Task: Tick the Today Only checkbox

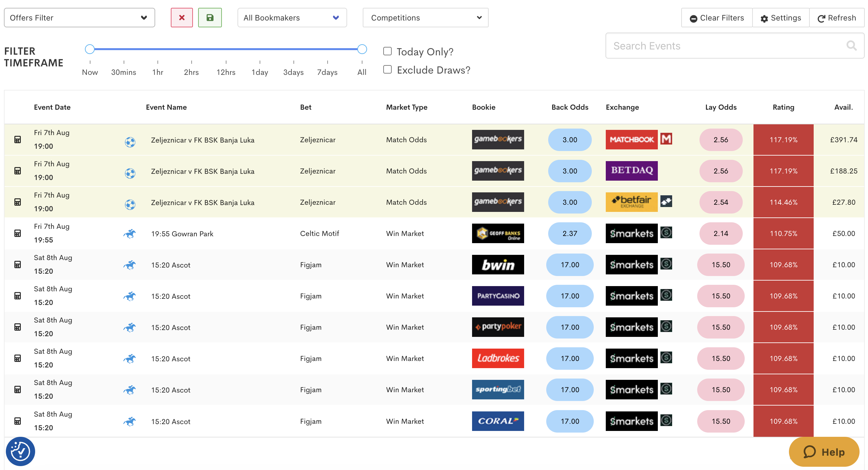Action: [387, 51]
